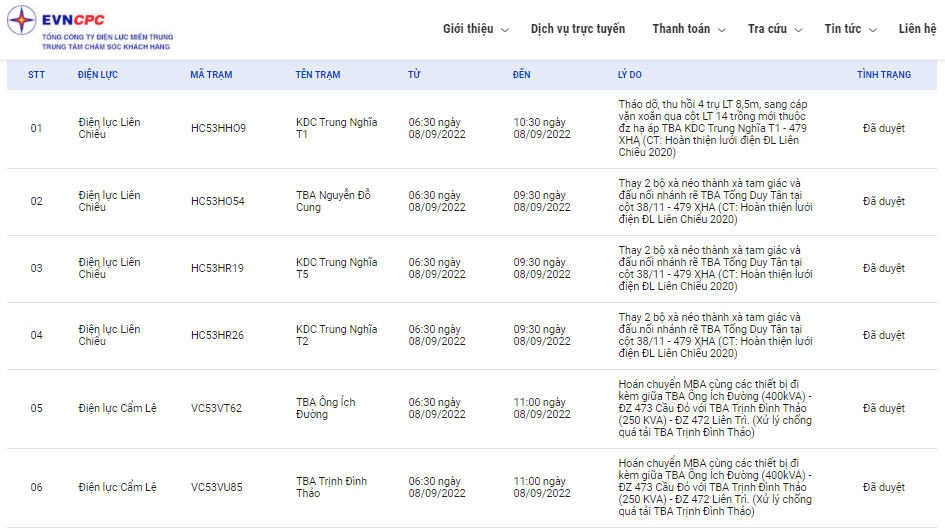Screen dimensions: 945x531
Task: Click station name TBA Nguyễn Đỗ Cung
Action: point(333,201)
